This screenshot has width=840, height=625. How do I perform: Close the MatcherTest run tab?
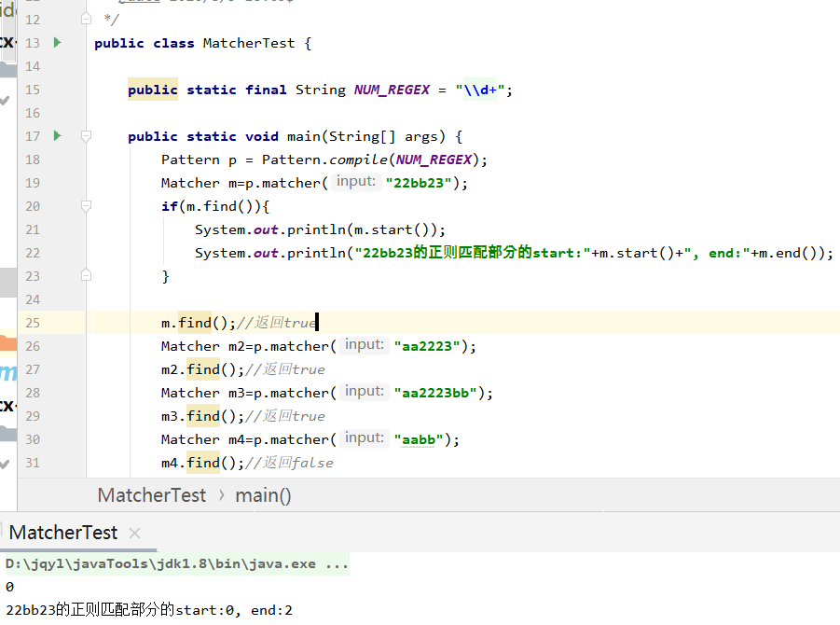tap(134, 533)
